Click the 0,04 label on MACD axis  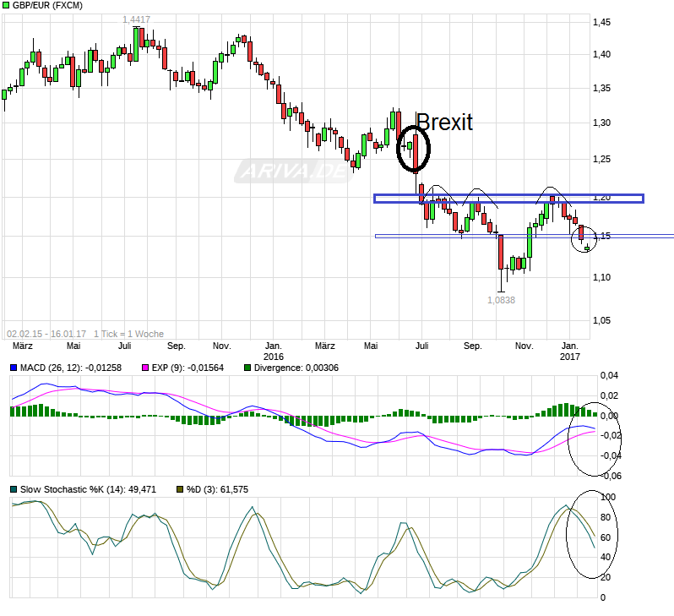[609, 375]
